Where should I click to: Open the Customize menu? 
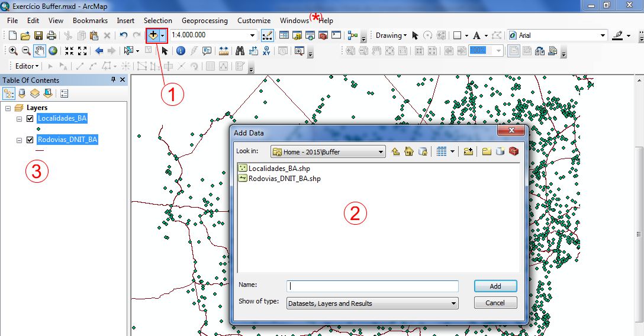coord(254,21)
